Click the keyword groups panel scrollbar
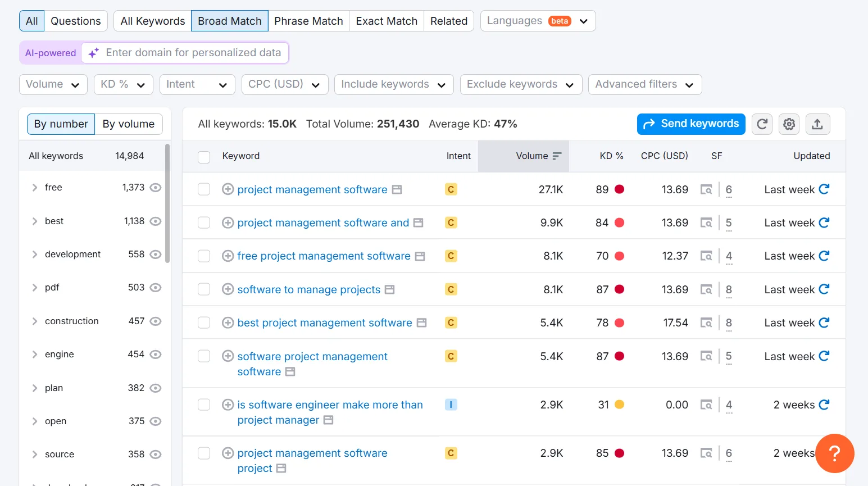868x486 pixels. pyautogui.click(x=167, y=203)
